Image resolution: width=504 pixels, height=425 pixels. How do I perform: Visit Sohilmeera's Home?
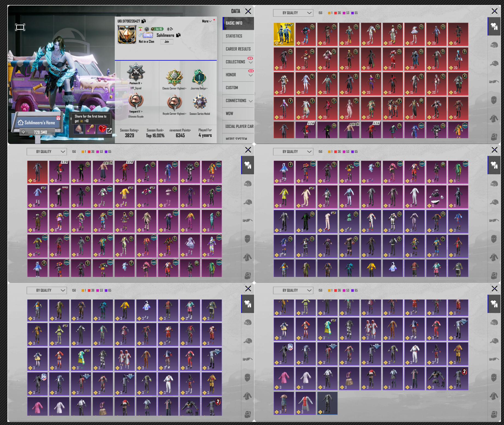tap(37, 123)
